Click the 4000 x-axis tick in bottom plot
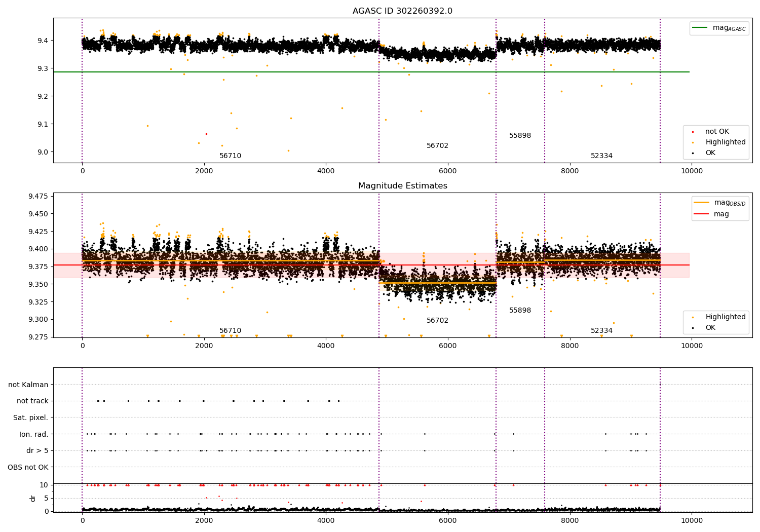760x532 pixels. point(326,520)
